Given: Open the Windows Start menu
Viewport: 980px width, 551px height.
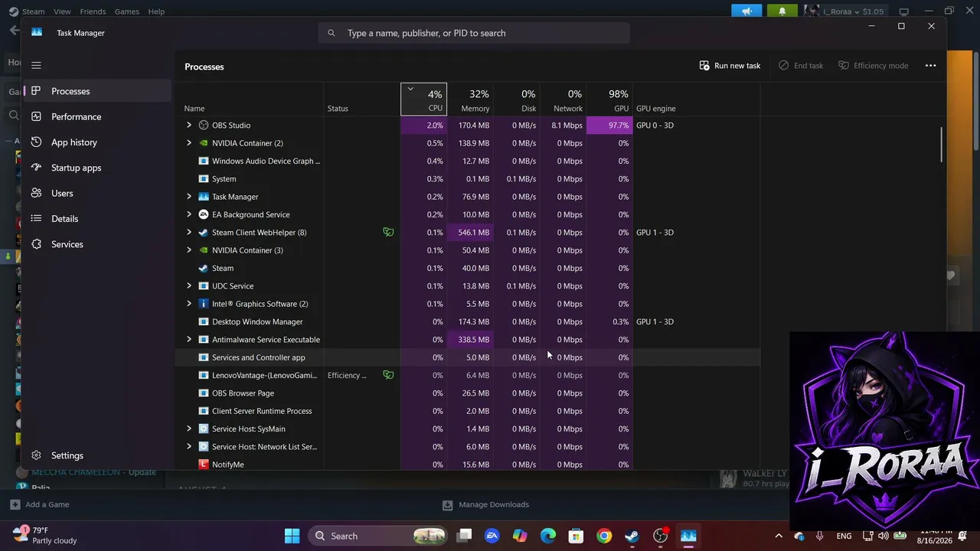Looking at the screenshot, I should [292, 536].
